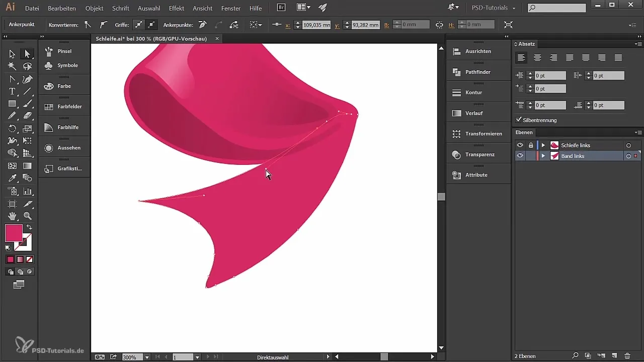Hide the Band links layer
The height and width of the screenshot is (362, 644).
click(x=520, y=156)
